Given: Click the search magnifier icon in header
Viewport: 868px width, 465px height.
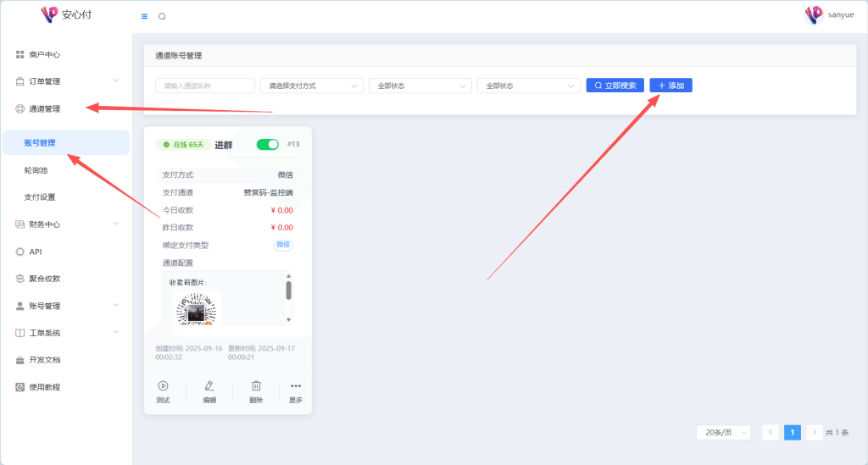Looking at the screenshot, I should (162, 16).
